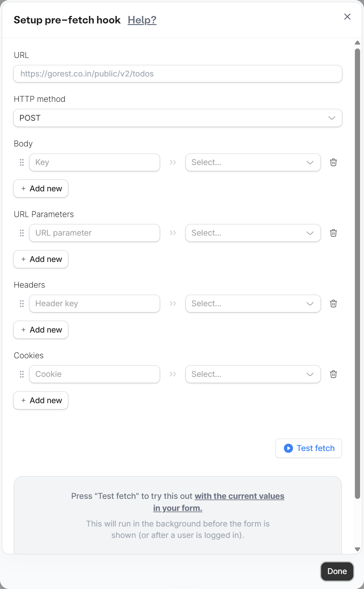The width and height of the screenshot is (364, 589).
Task: Delete the Header key row
Action: 333,304
